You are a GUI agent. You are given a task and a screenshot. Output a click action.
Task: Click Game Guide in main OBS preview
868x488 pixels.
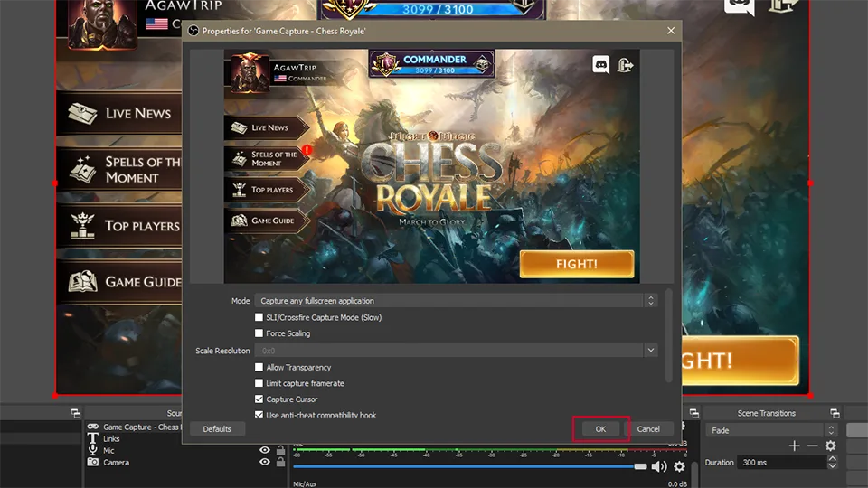[x=119, y=282]
